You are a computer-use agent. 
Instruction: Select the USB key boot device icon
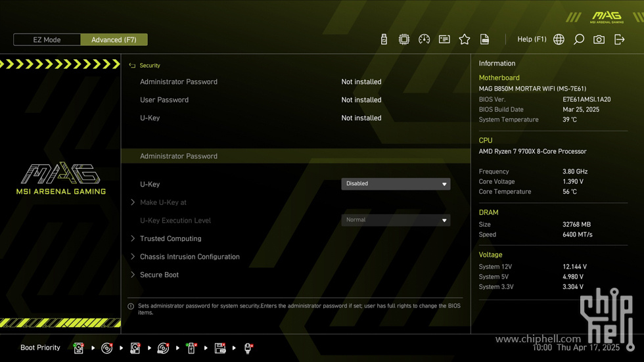click(191, 348)
